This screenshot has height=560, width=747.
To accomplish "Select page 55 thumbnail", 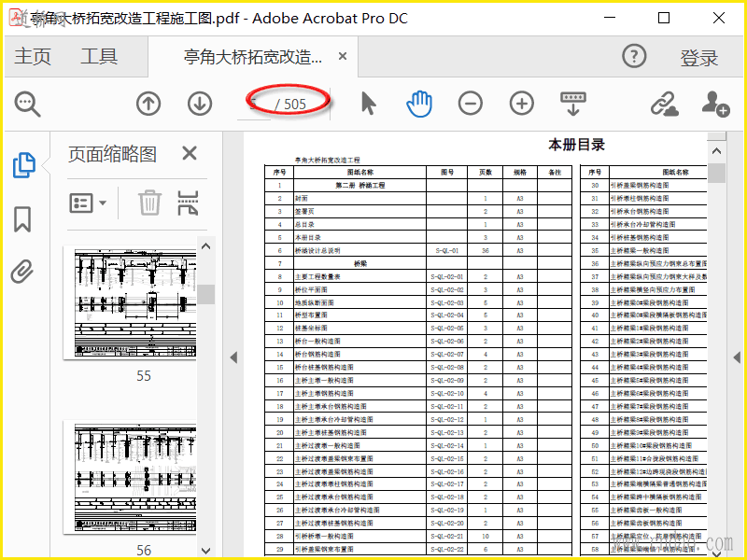I will (130, 302).
